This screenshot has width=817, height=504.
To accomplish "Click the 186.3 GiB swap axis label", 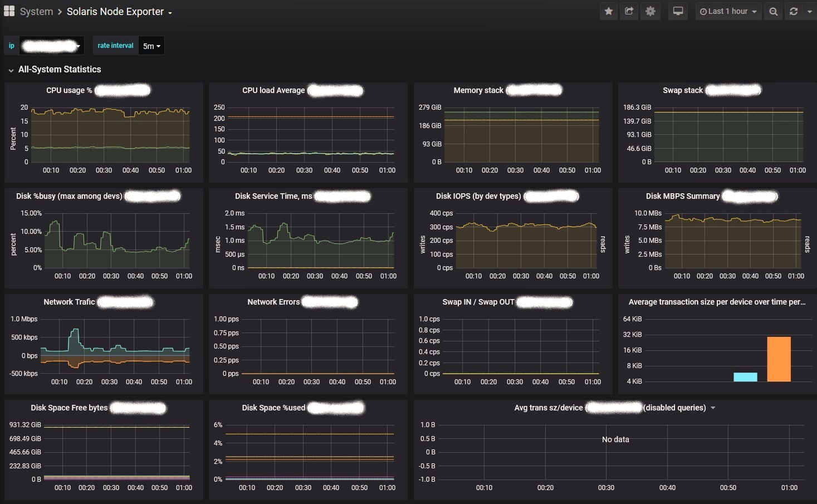I will coord(637,107).
